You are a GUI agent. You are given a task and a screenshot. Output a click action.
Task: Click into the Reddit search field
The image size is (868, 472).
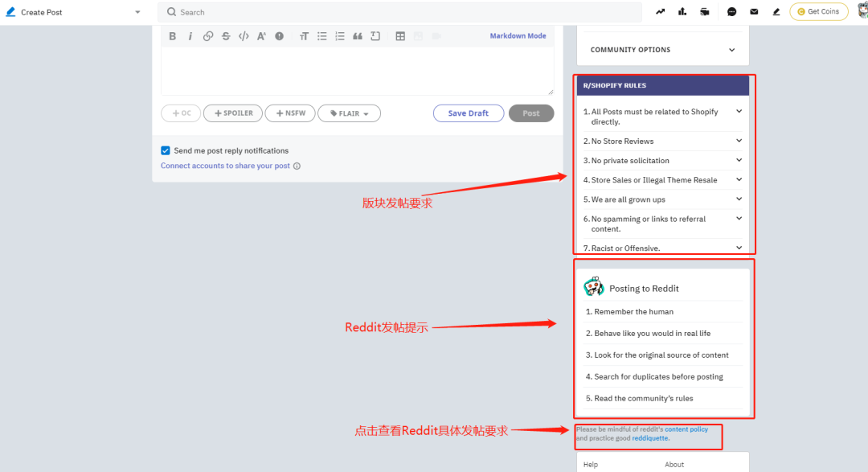[x=399, y=12]
